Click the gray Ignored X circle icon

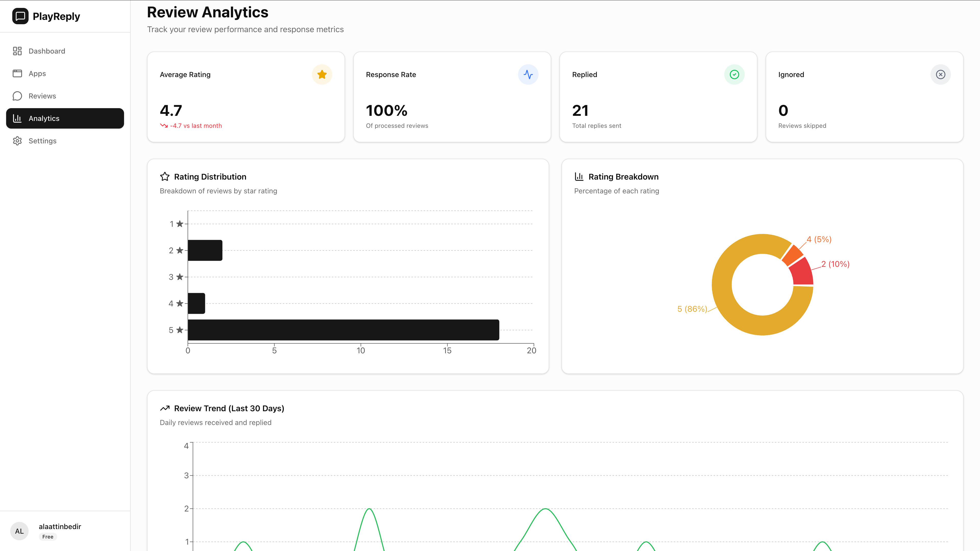click(940, 74)
